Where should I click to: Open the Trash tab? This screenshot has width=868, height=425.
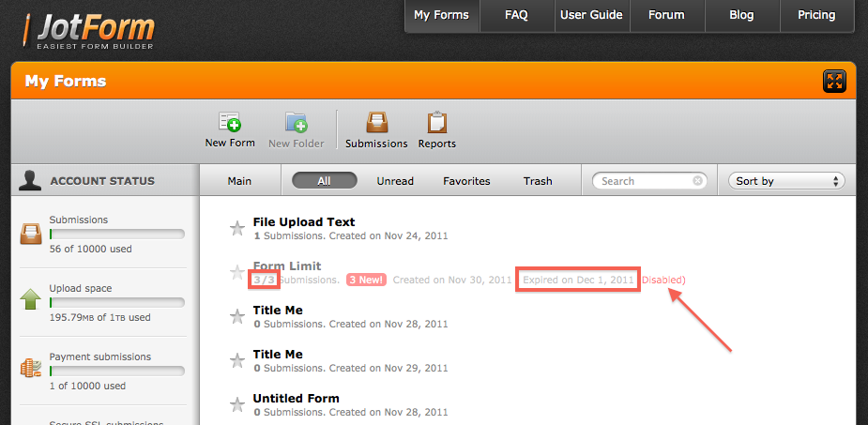pos(538,181)
